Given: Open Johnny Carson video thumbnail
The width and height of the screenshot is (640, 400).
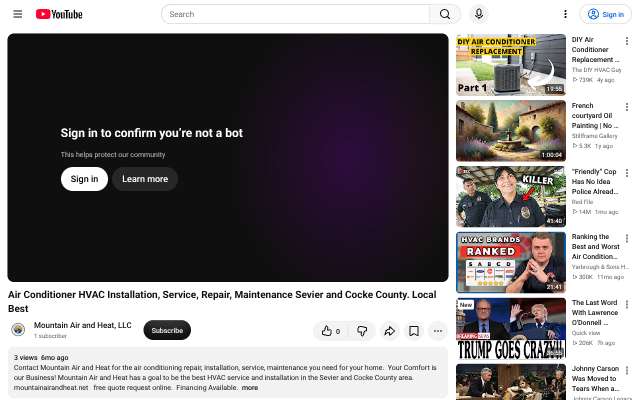Looking at the screenshot, I should click(511, 382).
